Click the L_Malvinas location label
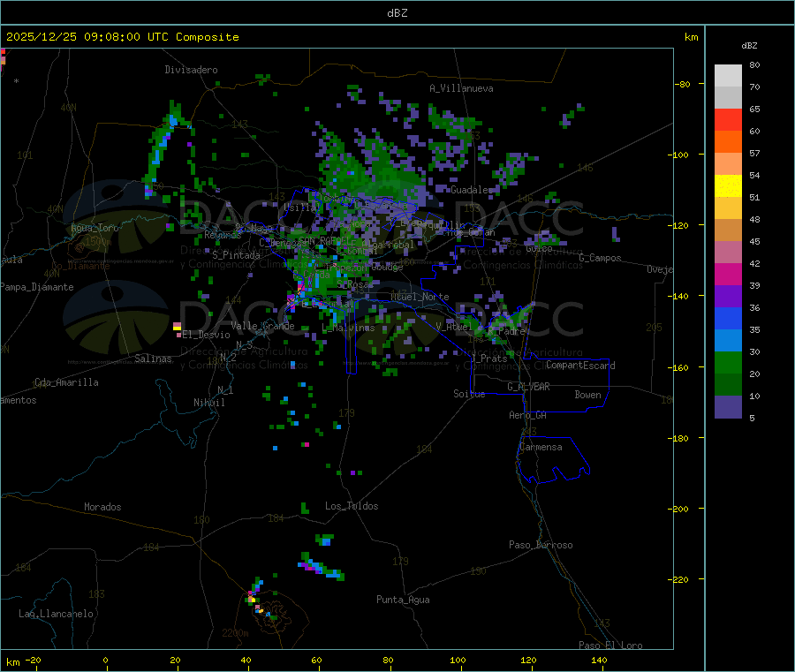This screenshot has width=795, height=672. pos(348,328)
